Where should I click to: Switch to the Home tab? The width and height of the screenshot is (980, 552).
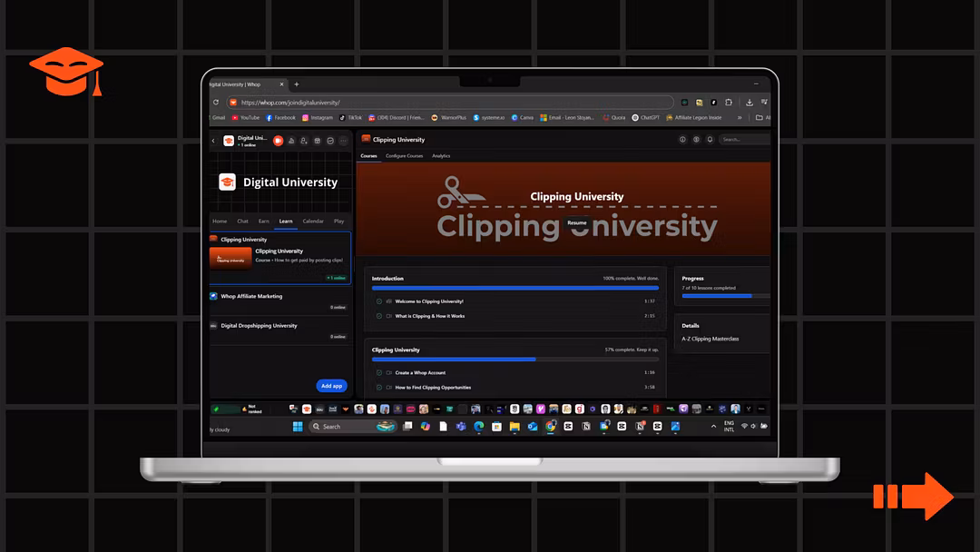220,222
